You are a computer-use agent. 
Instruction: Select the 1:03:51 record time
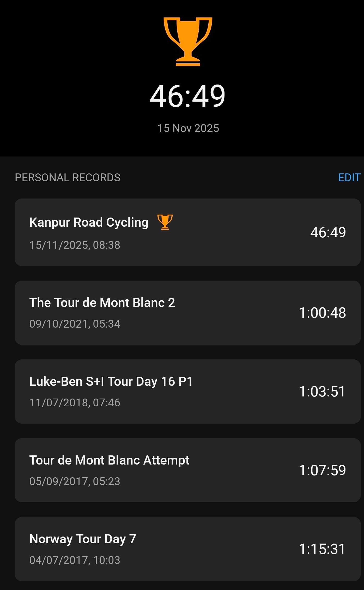322,392
